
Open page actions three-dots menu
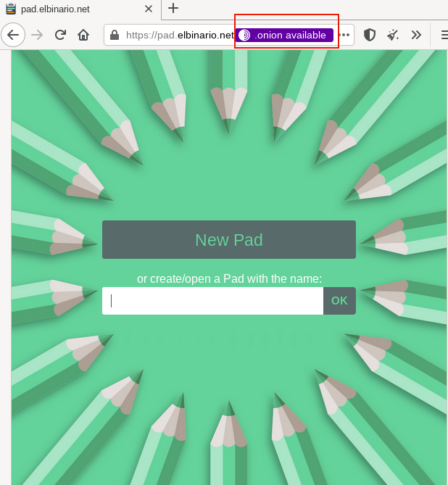coord(344,35)
